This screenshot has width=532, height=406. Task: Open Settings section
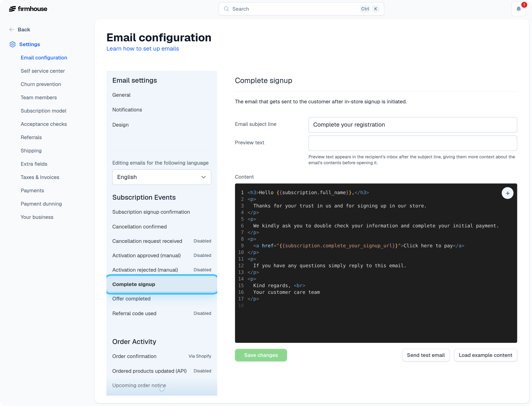click(30, 44)
